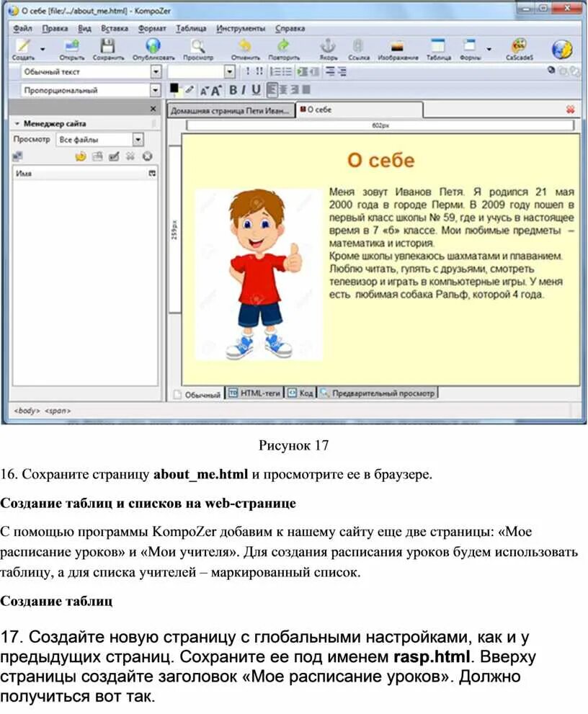588x714 pixels.
Task: Open the Инструменты menu
Action: pos(241,28)
